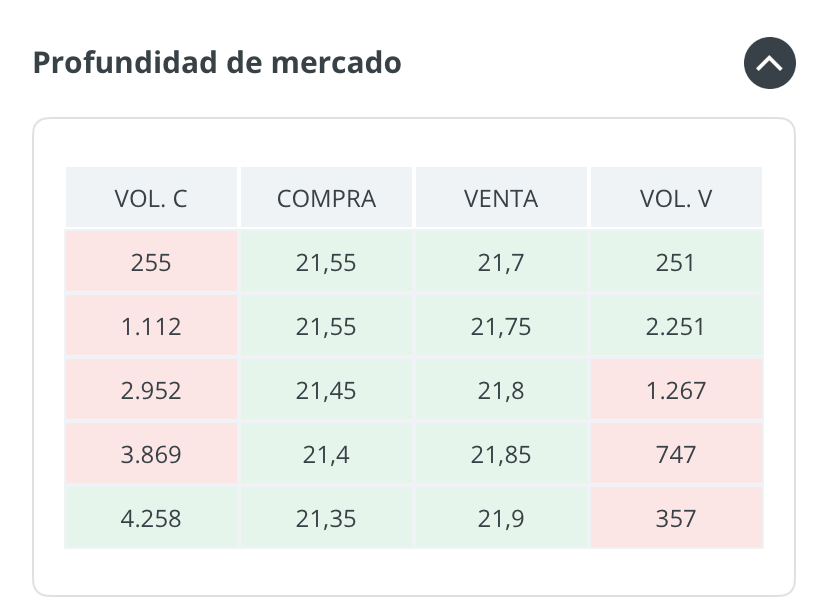
Task: Click the COMPRA column header
Action: coord(326,198)
